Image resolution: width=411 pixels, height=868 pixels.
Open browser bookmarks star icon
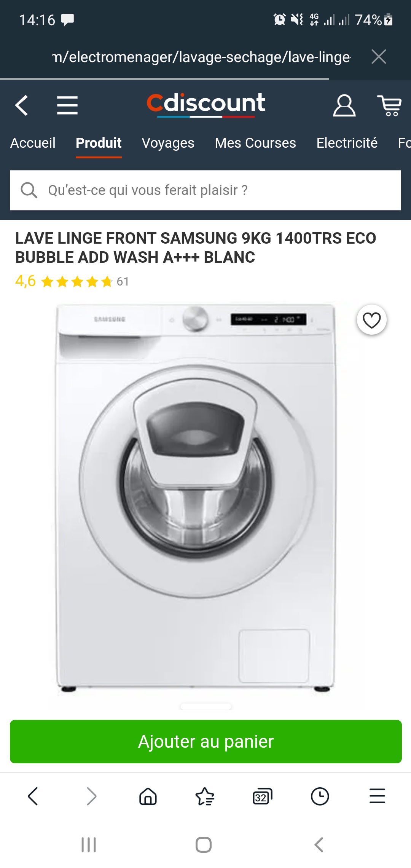point(205,796)
